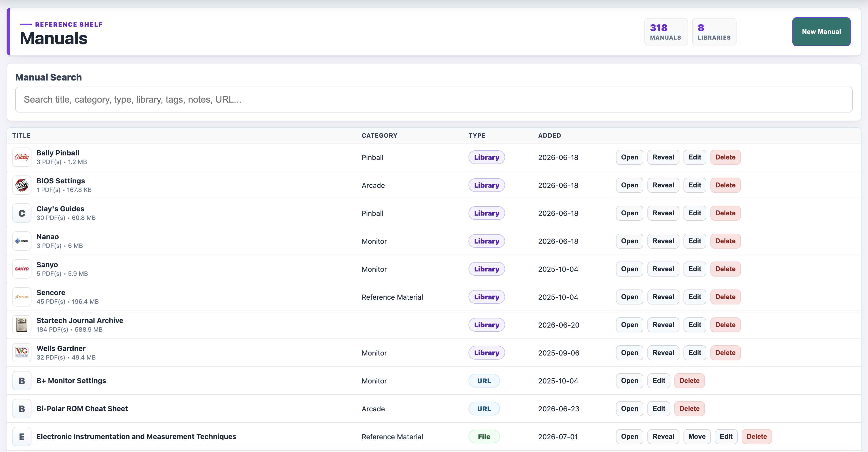Click the Bi-Polar ROM Cheat Sheet letter icon

[x=22, y=409]
